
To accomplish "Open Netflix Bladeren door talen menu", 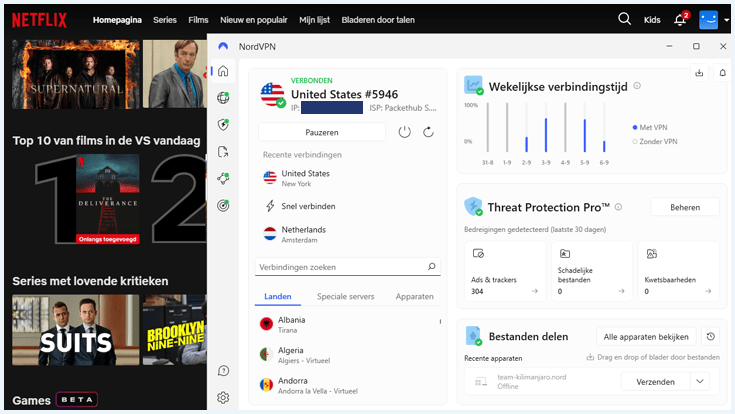I will click(378, 20).
